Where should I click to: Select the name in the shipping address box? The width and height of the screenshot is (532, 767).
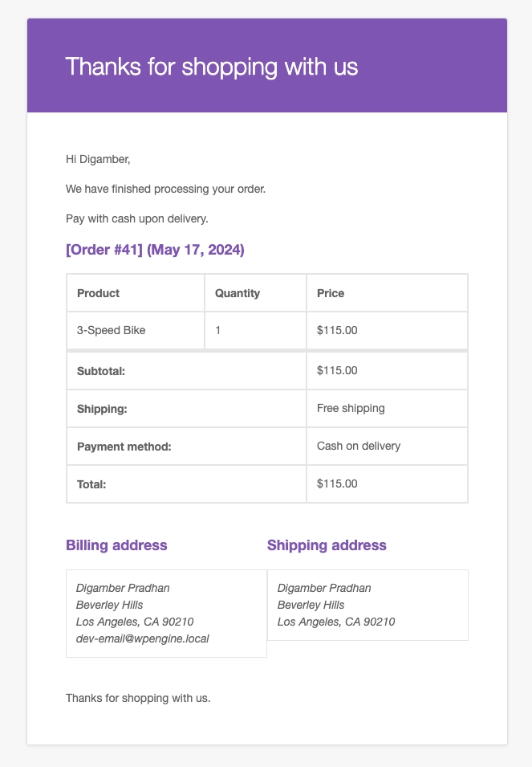point(324,588)
